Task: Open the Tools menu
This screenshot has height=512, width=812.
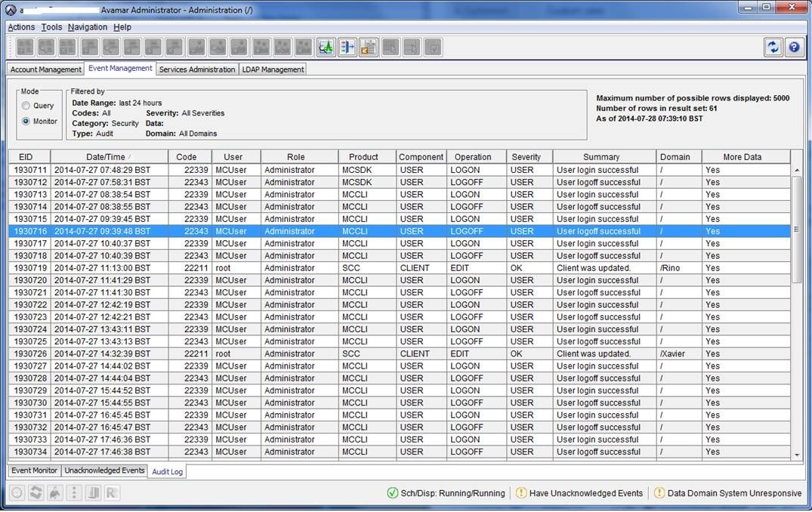Action: [51, 27]
